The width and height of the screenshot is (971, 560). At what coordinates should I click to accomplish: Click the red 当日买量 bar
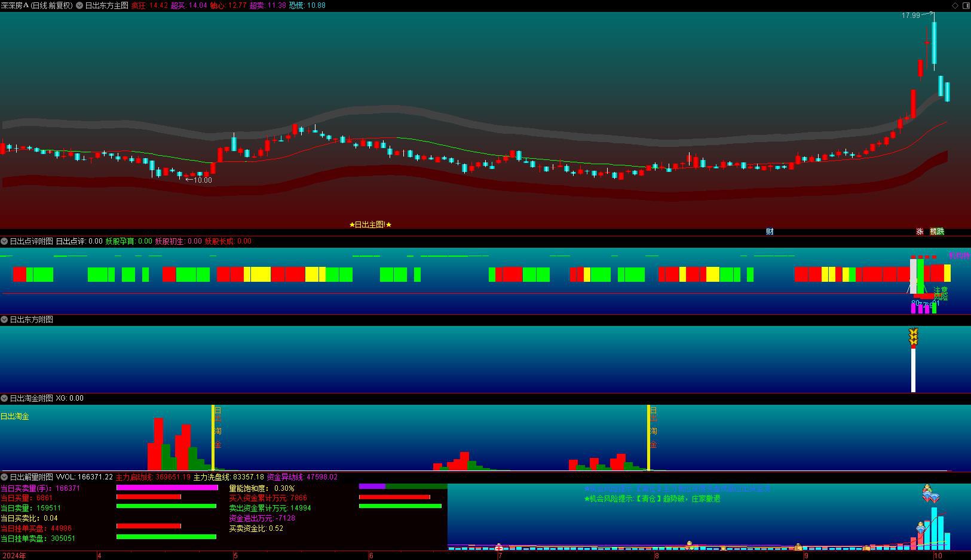(149, 497)
